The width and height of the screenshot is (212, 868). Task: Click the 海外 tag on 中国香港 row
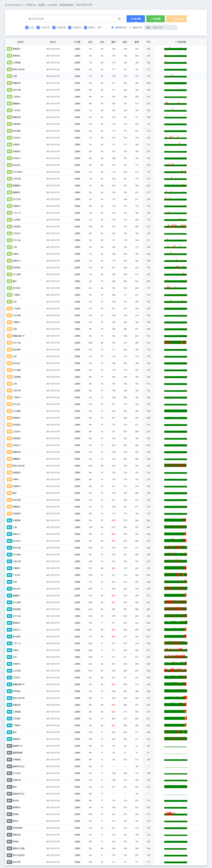(x=9, y=759)
